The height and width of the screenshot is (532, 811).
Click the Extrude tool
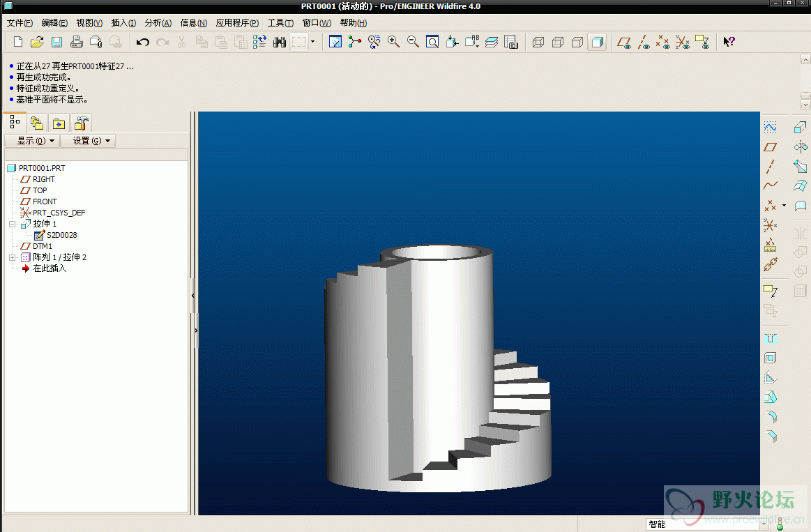pyautogui.click(x=800, y=127)
